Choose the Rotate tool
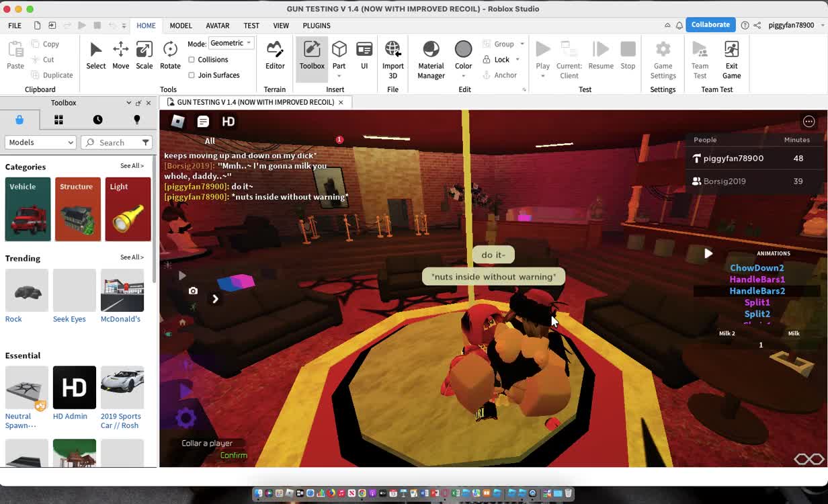This screenshot has height=504, width=828. [170, 55]
